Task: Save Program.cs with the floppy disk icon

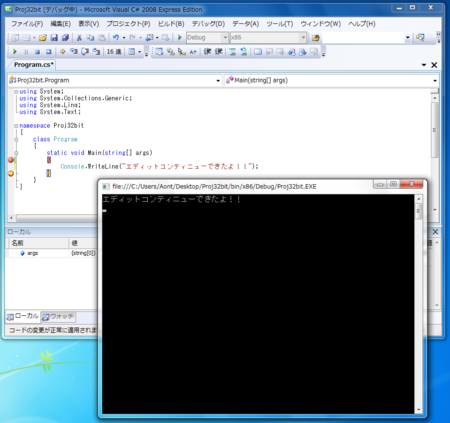Action: click(x=54, y=38)
